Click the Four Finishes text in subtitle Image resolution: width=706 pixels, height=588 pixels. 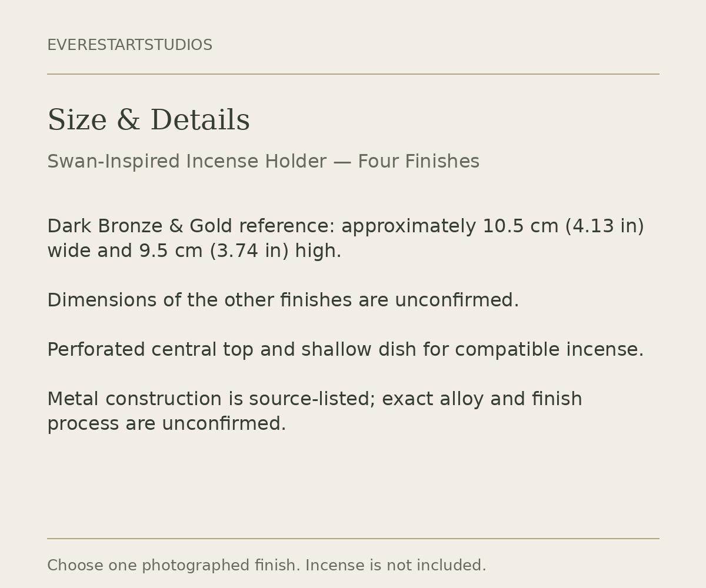click(418, 162)
